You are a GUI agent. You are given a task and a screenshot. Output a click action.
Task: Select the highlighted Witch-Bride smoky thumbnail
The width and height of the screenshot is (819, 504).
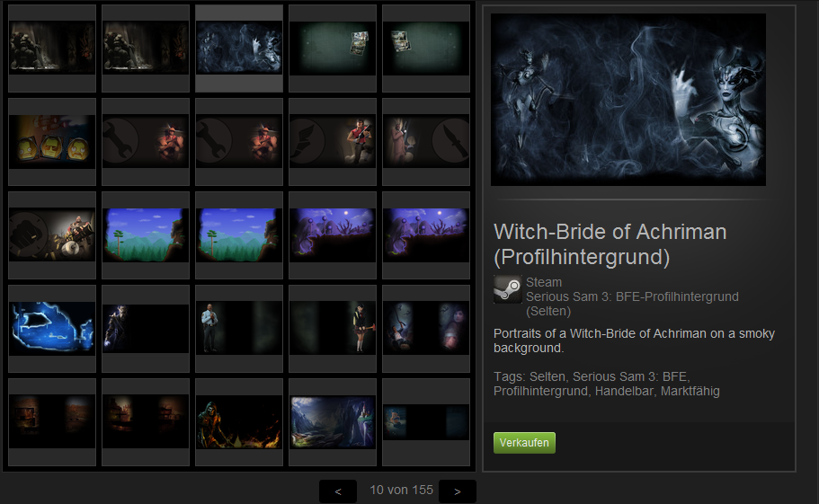pyautogui.click(x=239, y=48)
